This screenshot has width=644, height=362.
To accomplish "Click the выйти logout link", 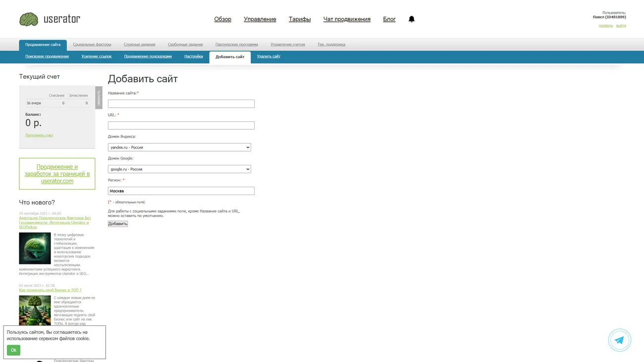I will point(621,26).
